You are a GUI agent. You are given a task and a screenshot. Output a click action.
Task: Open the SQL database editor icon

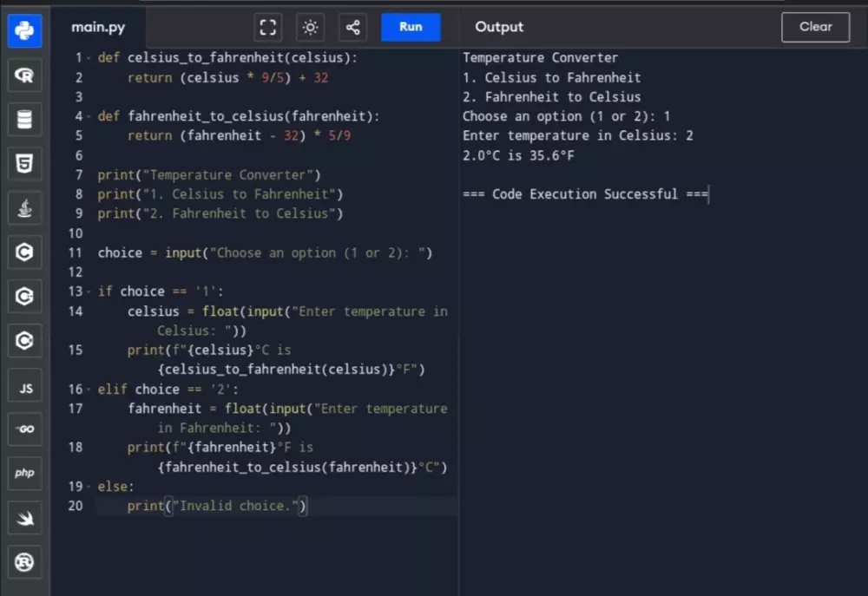[24, 119]
